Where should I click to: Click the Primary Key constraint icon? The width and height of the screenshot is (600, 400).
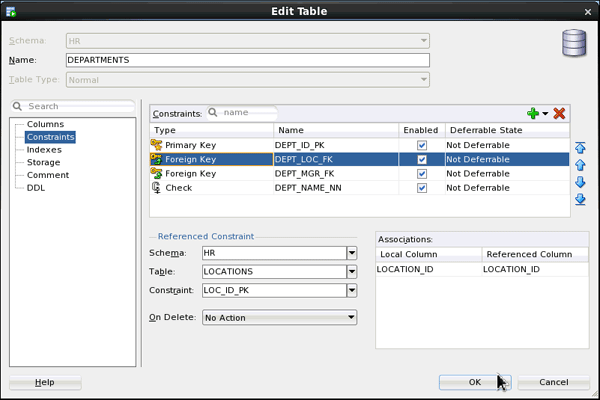pyautogui.click(x=157, y=145)
